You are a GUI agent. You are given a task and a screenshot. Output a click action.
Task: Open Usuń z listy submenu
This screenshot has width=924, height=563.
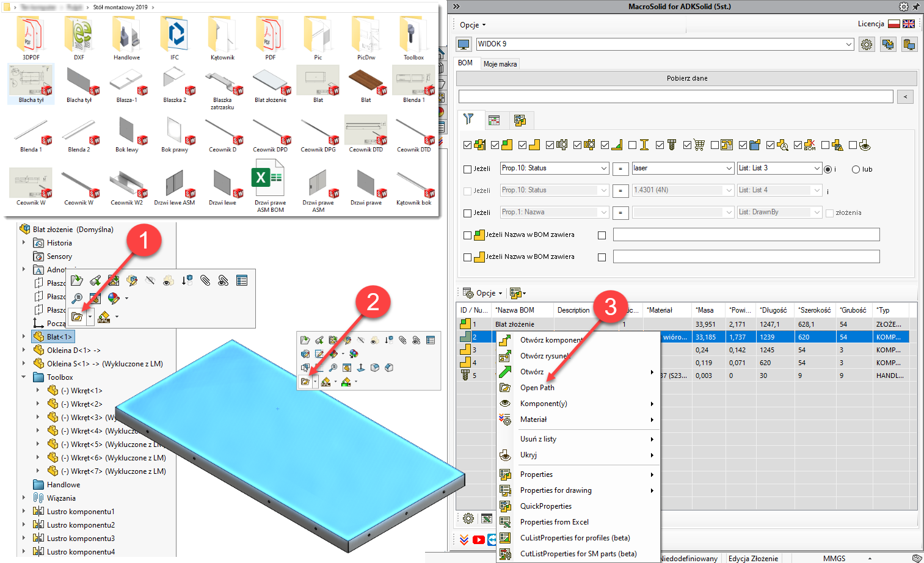tap(578, 439)
